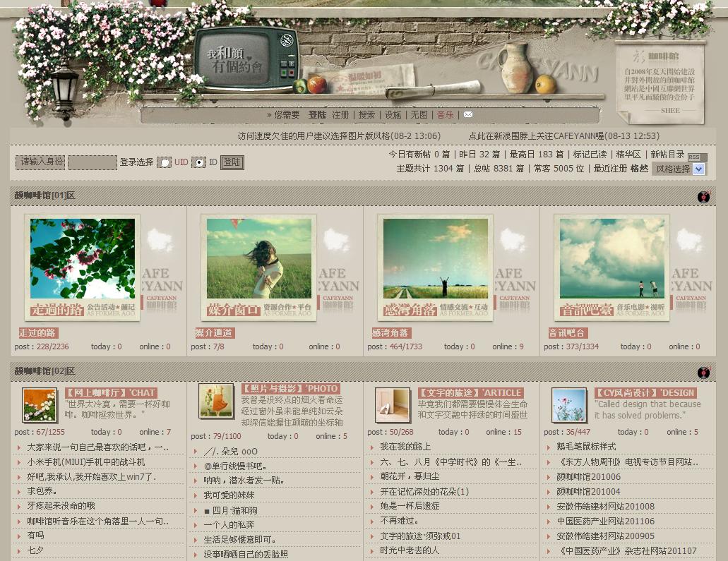
Task: Click the 媒介窗口 girl in field photo
Action: tap(259, 267)
